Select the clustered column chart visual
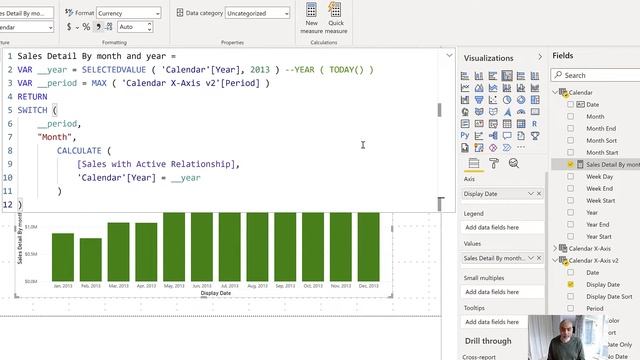Image resolution: width=640 pixels, height=360 pixels. click(507, 76)
